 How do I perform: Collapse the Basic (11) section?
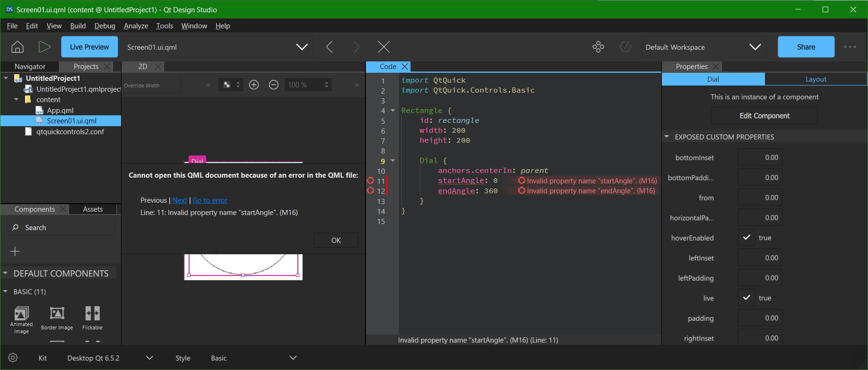[x=5, y=292]
